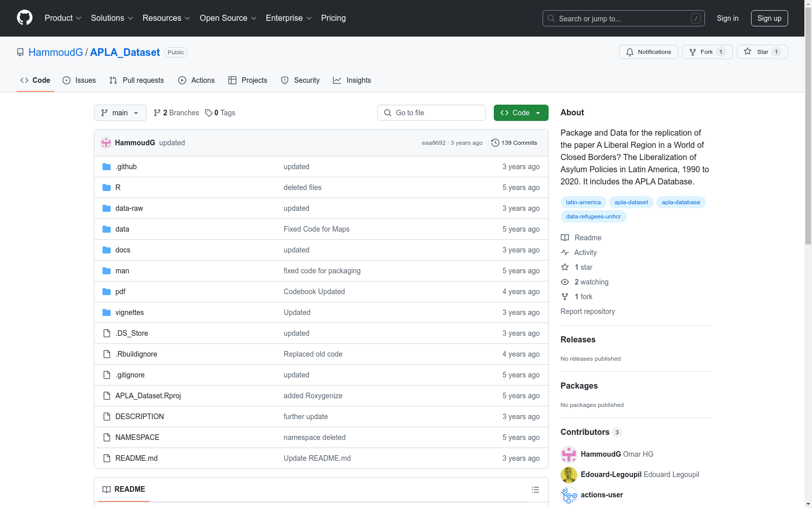View the 139 Commits history
Viewport: 812px width, 508px height.
tap(514, 143)
